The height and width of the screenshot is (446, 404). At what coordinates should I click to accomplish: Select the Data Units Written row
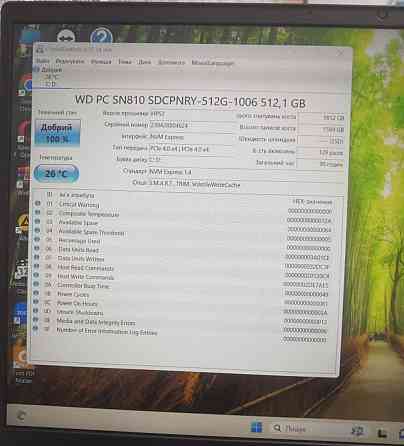coord(181,262)
